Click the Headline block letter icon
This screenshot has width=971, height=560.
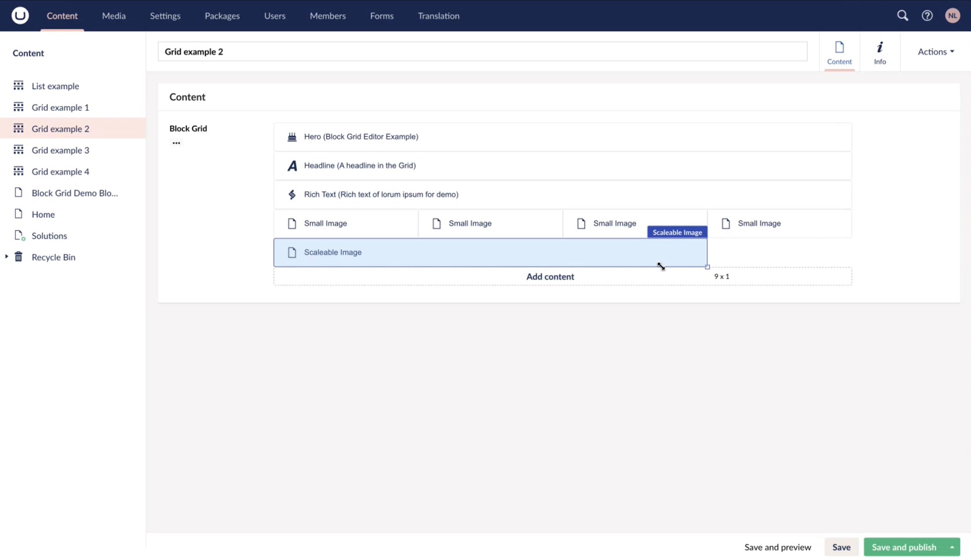point(292,166)
